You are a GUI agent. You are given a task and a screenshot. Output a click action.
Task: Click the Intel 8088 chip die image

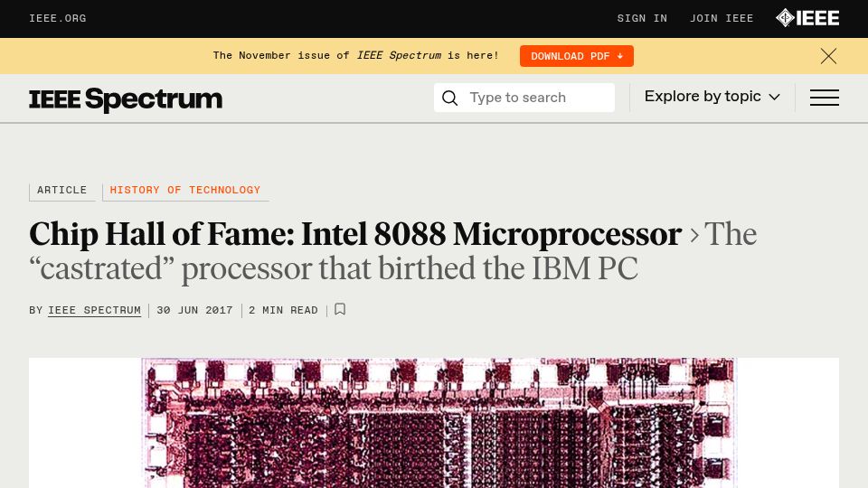tap(434, 423)
